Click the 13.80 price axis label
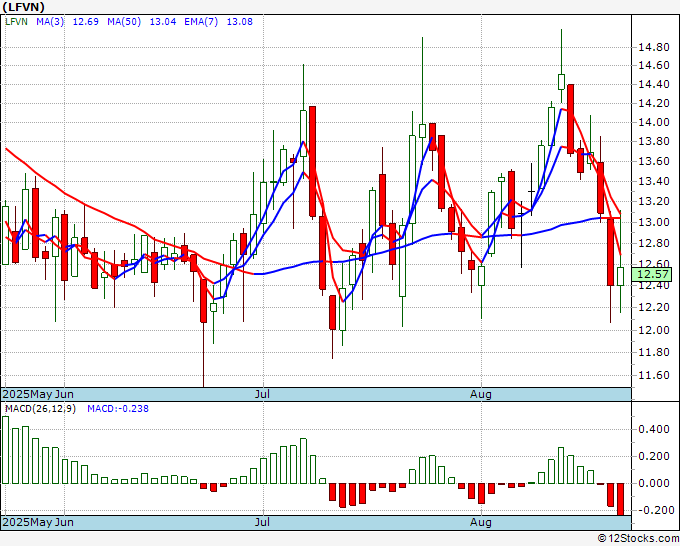 (654, 141)
